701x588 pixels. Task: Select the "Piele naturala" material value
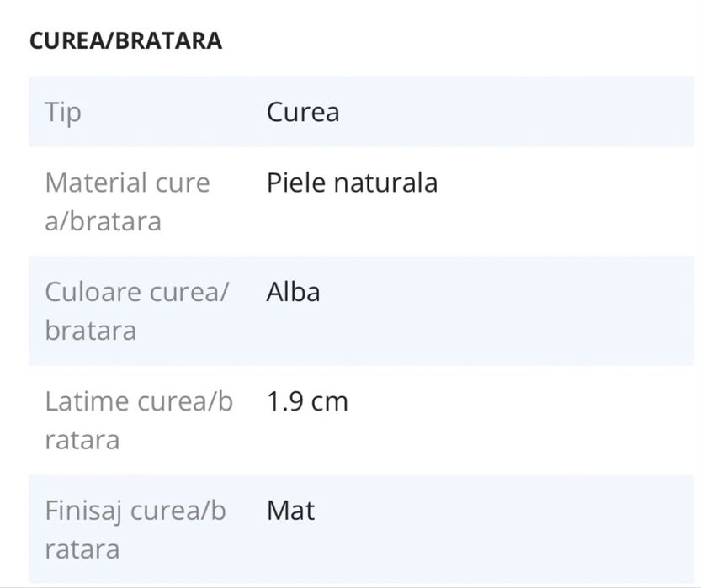pos(352,183)
